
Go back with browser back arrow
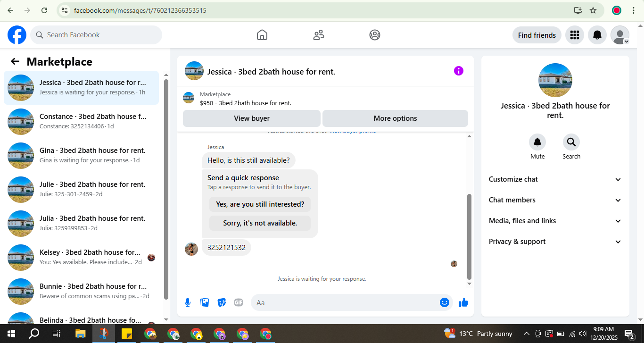point(10,10)
